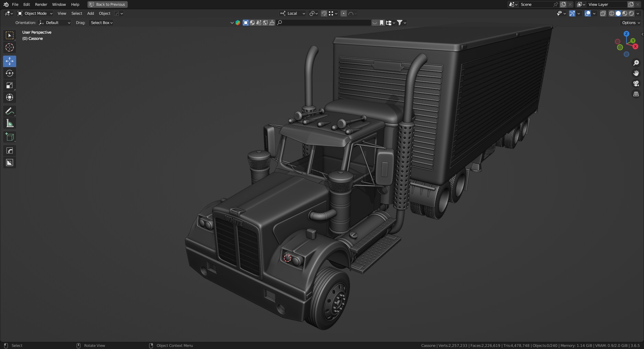Select the Annotate pencil tool
644x349 pixels.
(x=10, y=111)
